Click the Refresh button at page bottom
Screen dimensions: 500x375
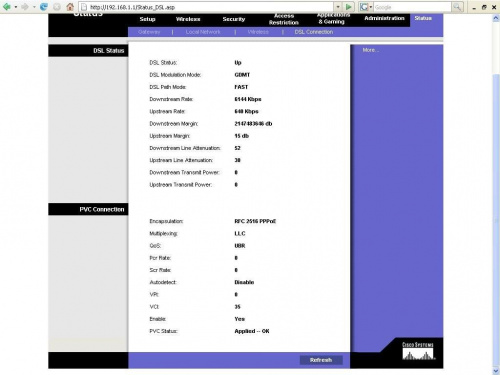click(321, 360)
